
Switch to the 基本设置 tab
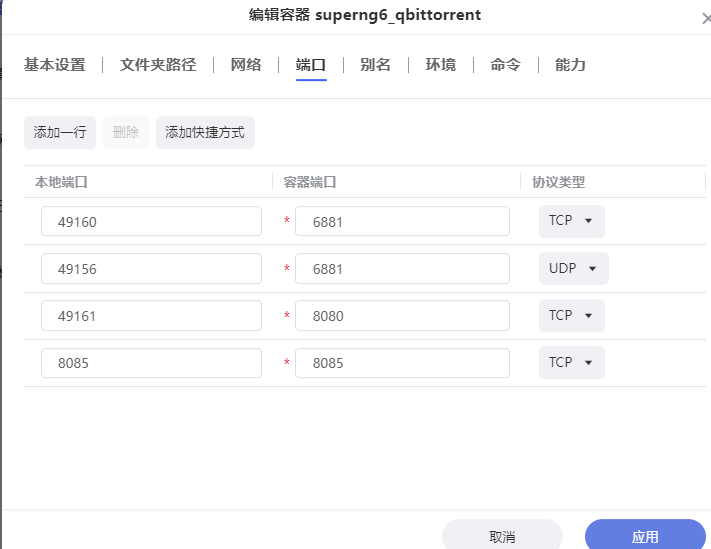pos(55,65)
